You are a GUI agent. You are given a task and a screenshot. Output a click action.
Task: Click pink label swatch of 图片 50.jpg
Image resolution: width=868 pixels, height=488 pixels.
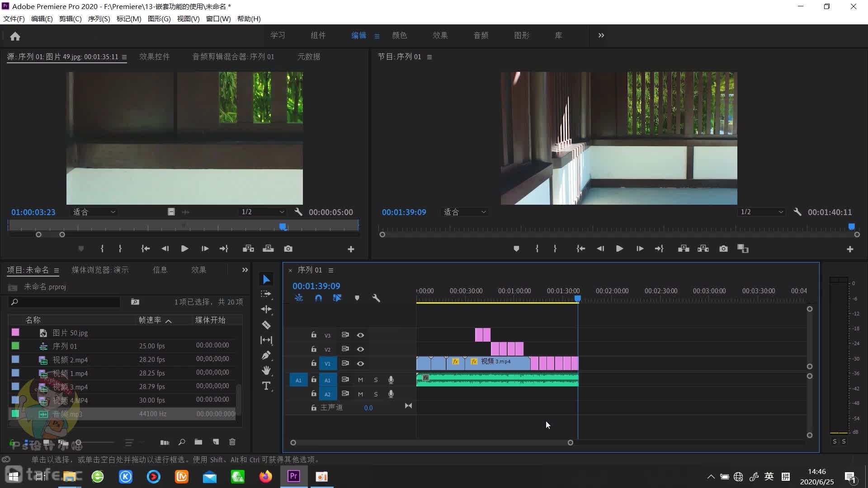15,332
